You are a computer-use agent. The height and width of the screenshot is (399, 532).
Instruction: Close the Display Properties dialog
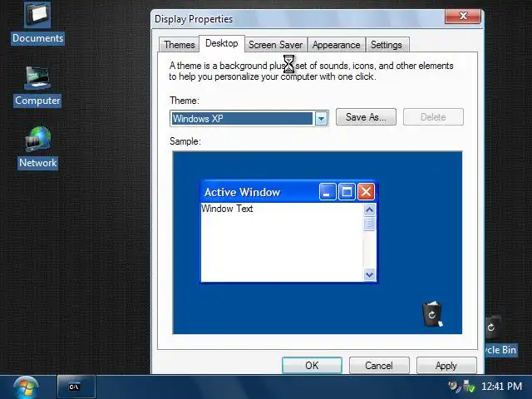[x=463, y=16]
